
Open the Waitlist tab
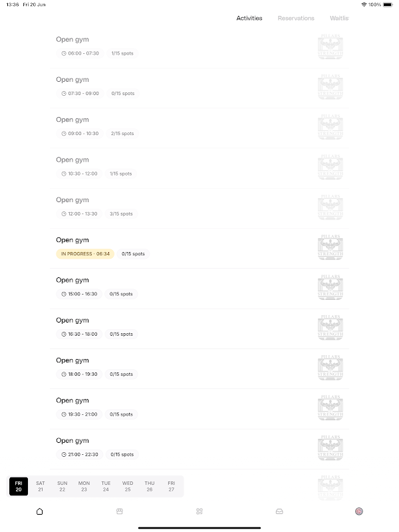click(339, 18)
